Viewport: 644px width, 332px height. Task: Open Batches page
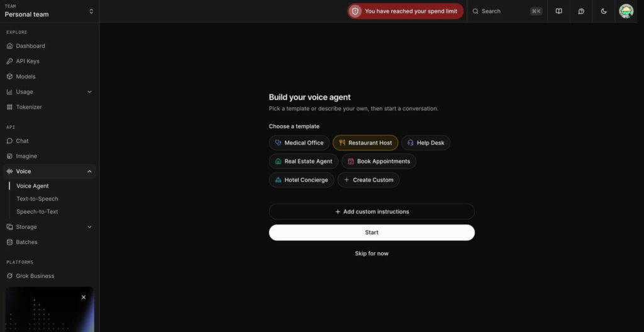point(49,243)
